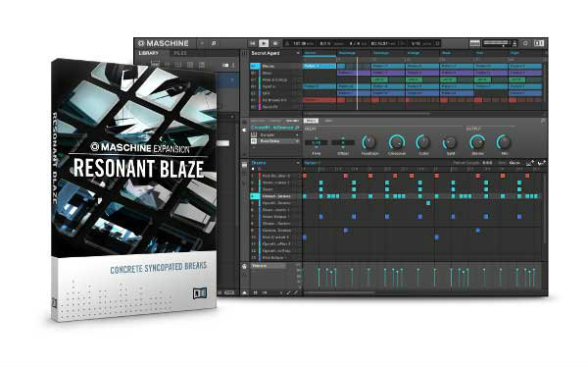Click the arranger horizontal scrollbar
The image size is (588, 368).
click(x=367, y=113)
